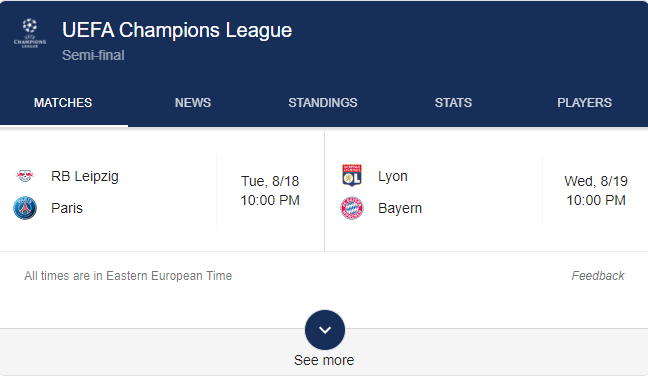Switch to the MATCHES tab
Viewport: 648px width, 379px height.
[63, 102]
